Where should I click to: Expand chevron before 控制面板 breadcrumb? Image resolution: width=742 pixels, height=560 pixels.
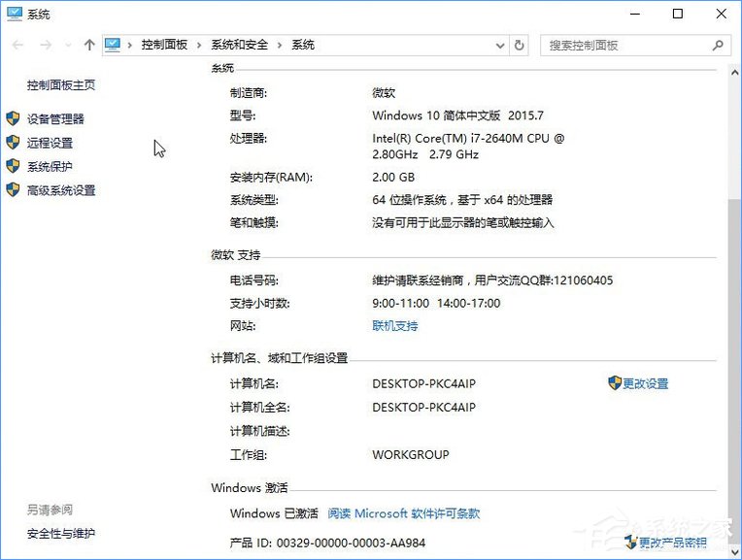[130, 46]
